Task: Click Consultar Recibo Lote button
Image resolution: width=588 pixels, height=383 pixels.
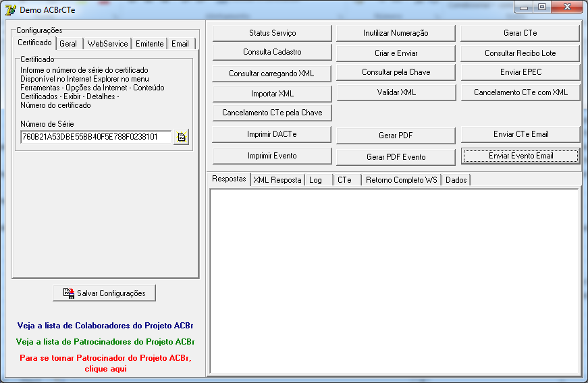Action: click(520, 53)
